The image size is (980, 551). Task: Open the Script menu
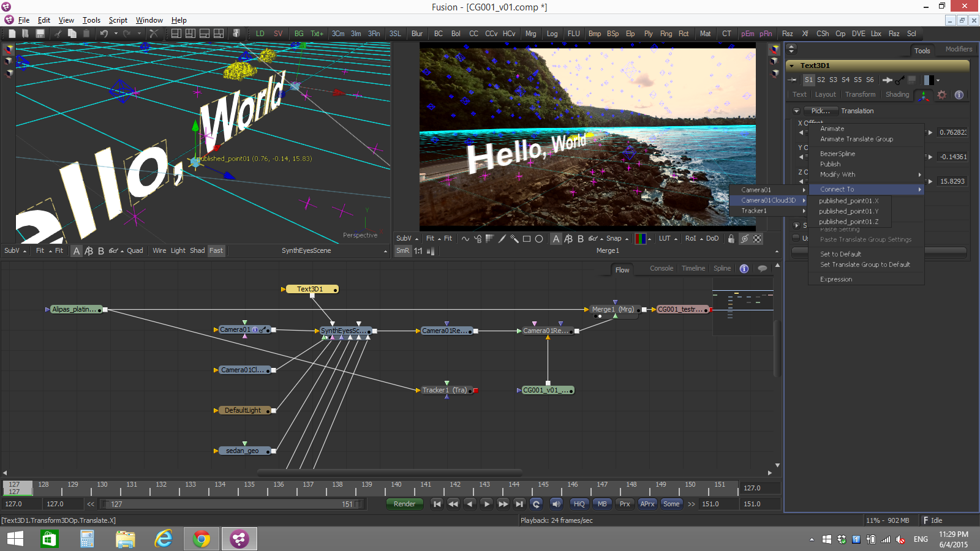pyautogui.click(x=118, y=20)
